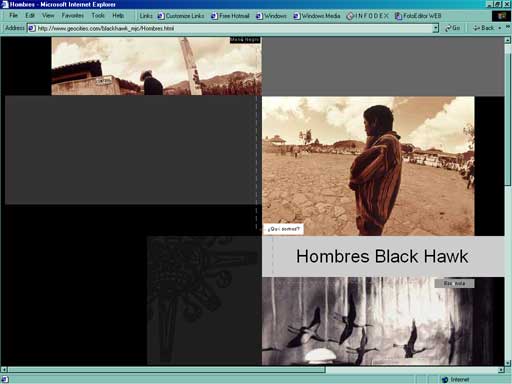Expand the address bar dropdown arrow

click(435, 28)
